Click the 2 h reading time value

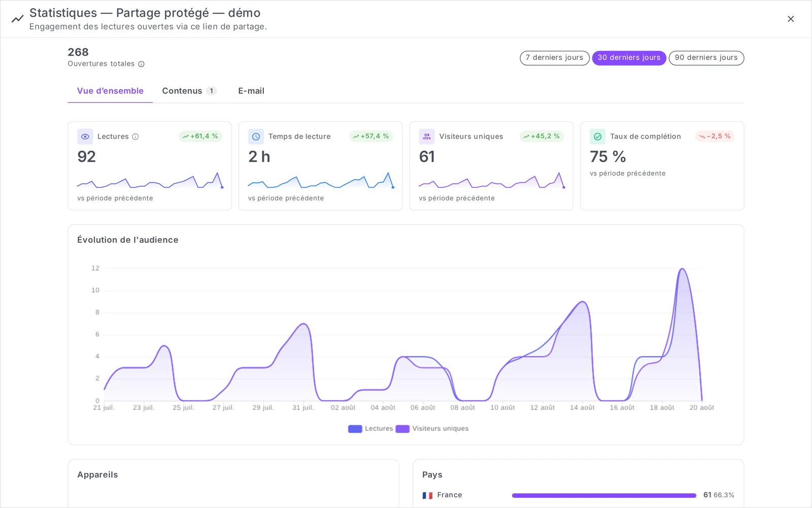(x=259, y=156)
